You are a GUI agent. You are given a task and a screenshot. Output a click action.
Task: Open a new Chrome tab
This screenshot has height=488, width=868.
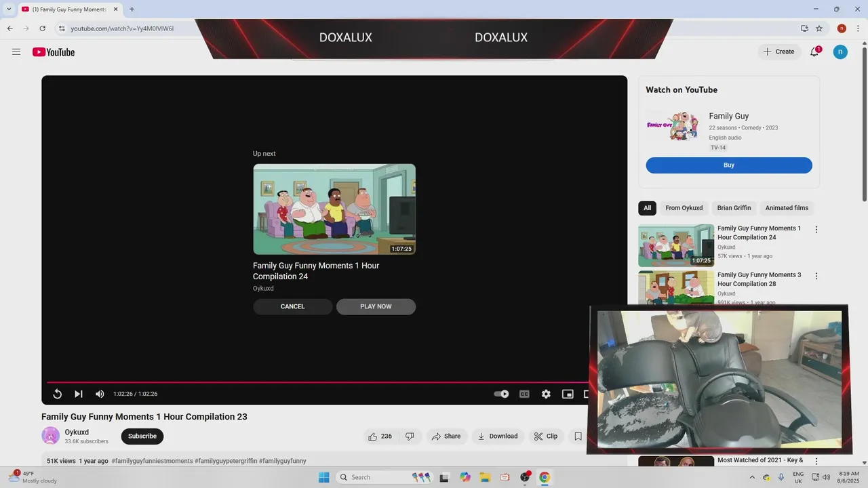coord(132,9)
